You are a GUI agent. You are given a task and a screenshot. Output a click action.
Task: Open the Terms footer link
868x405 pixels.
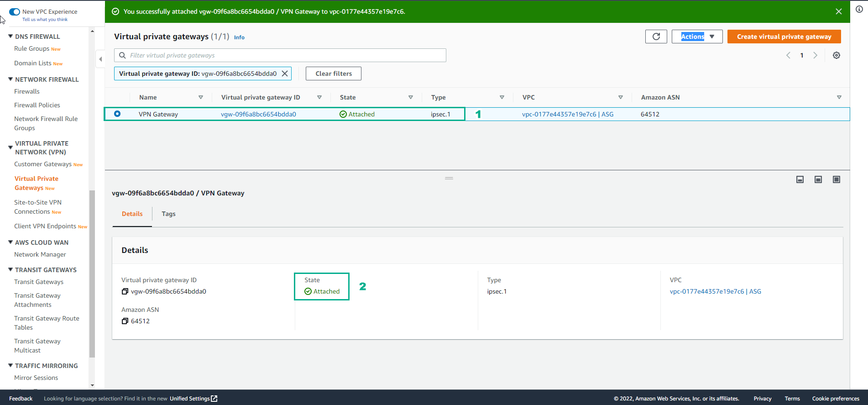point(792,399)
